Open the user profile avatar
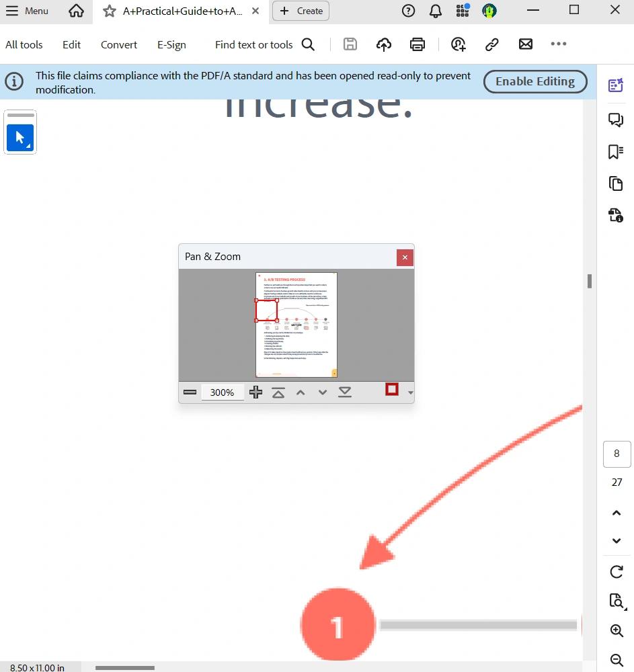The width and height of the screenshot is (634, 672). click(x=489, y=11)
